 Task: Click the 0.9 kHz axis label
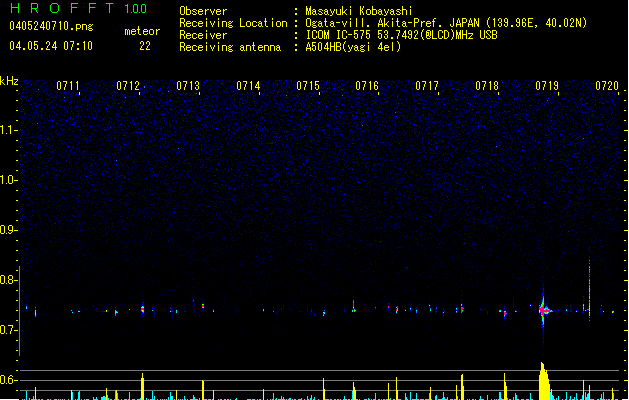coord(9,230)
